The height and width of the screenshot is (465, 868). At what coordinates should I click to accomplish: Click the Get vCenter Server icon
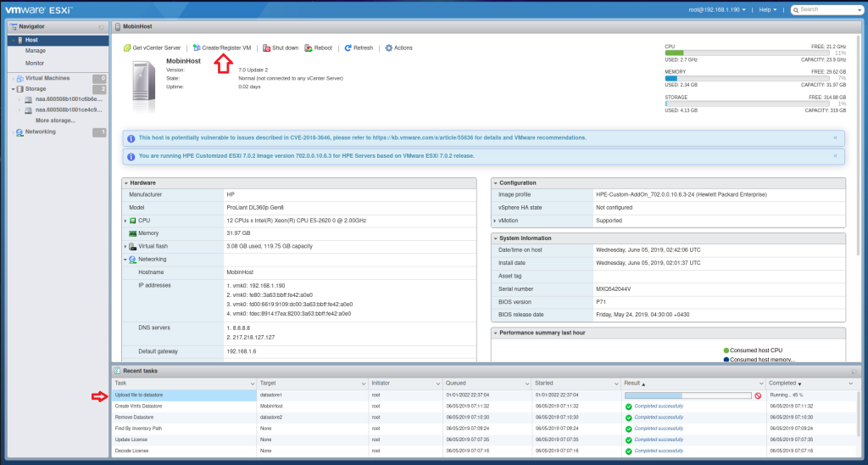tap(127, 48)
